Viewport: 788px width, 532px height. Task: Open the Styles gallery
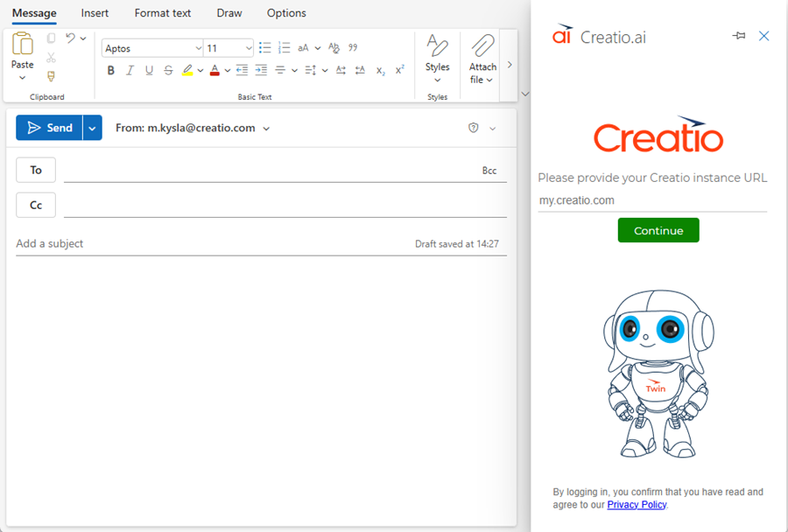point(437,59)
